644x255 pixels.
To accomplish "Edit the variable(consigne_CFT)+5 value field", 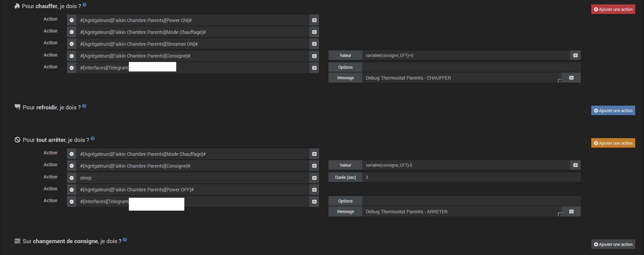I will [x=465, y=56].
